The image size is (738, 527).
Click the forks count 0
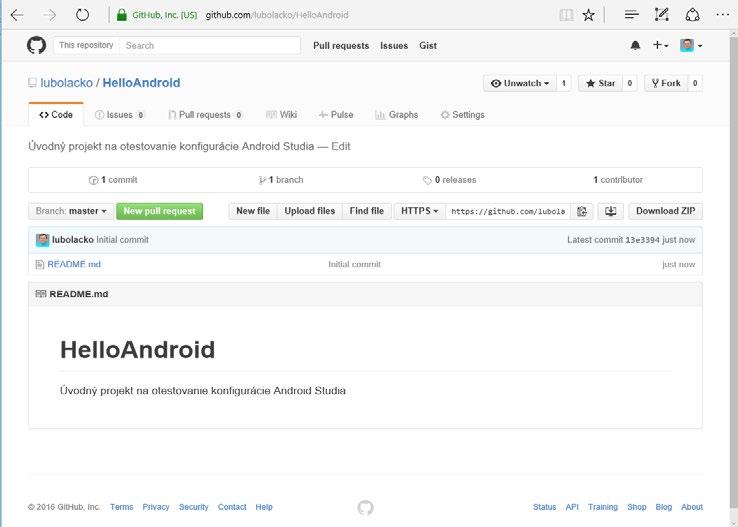coord(695,83)
